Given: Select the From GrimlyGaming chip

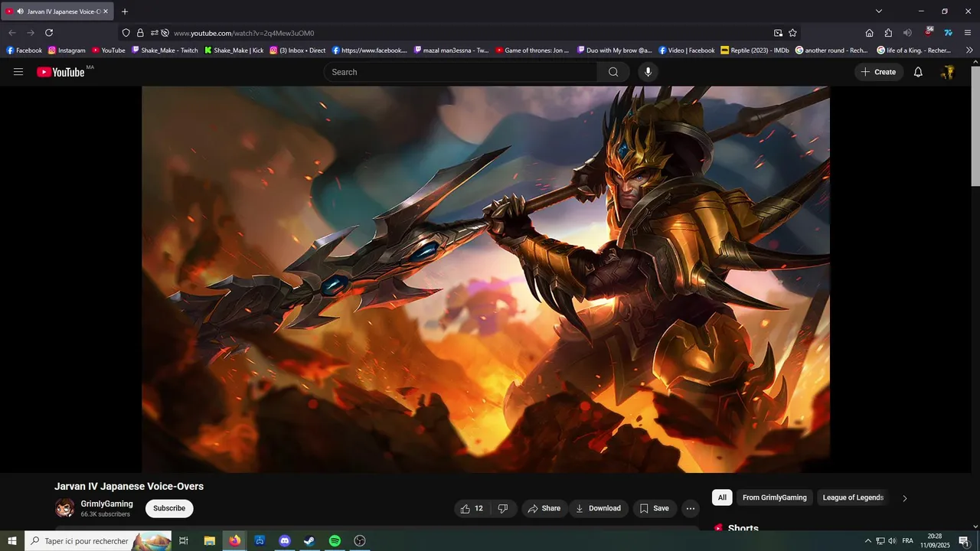Looking at the screenshot, I should pyautogui.click(x=774, y=497).
